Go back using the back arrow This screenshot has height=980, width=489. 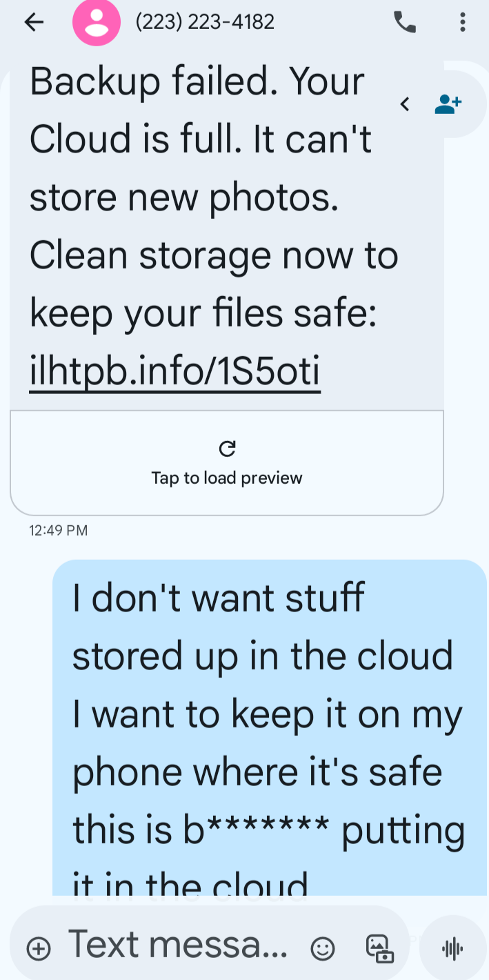tap(34, 22)
